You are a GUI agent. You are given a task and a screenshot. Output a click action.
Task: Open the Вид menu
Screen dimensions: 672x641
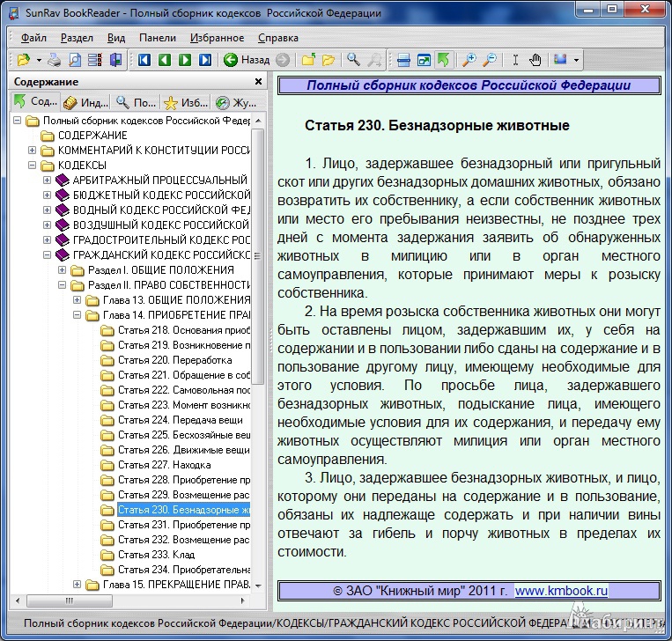pos(116,38)
